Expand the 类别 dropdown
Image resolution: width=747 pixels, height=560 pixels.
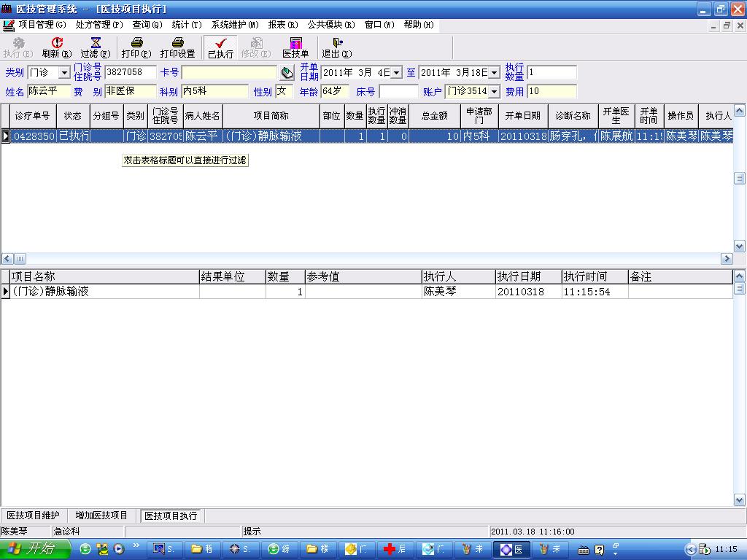pyautogui.click(x=64, y=73)
